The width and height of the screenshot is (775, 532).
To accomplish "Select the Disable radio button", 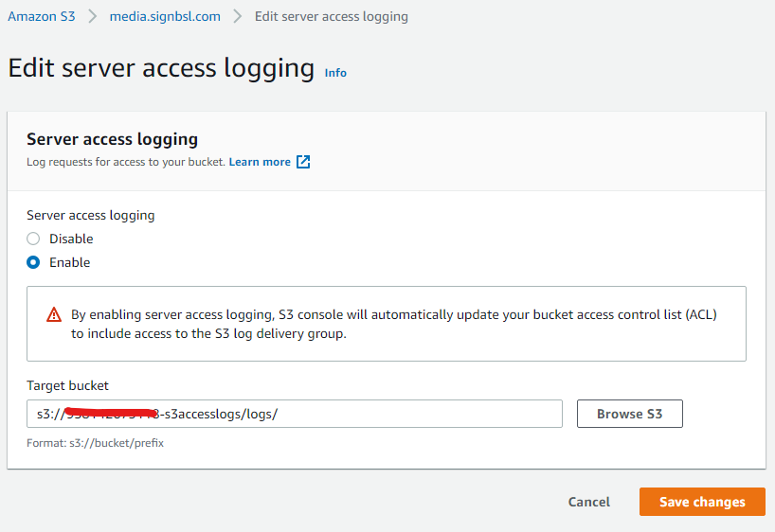I will 33,239.
